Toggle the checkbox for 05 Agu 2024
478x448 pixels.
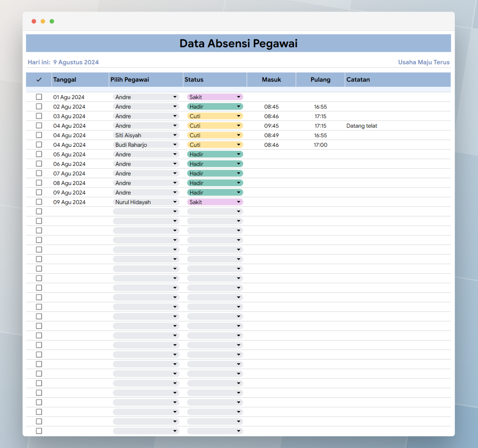[39, 154]
